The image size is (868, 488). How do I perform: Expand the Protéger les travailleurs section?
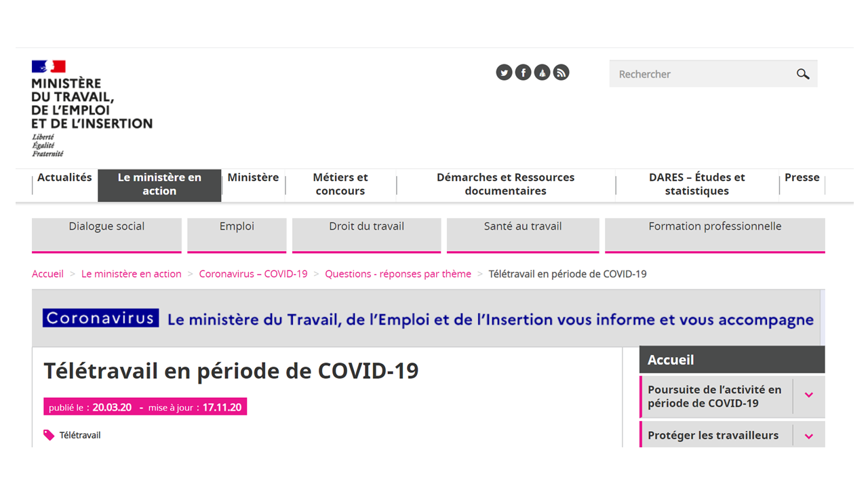pos(808,436)
